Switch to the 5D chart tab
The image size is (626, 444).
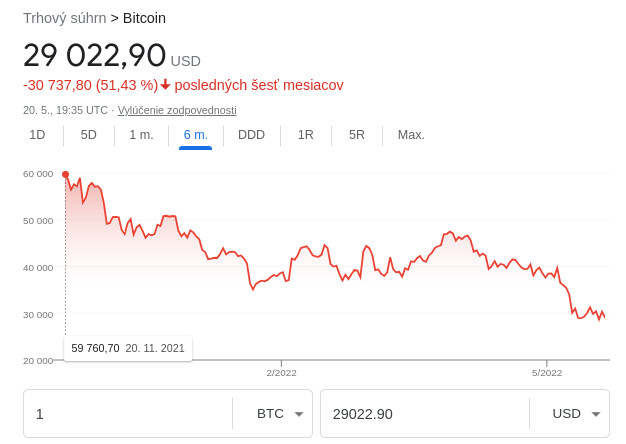click(89, 135)
